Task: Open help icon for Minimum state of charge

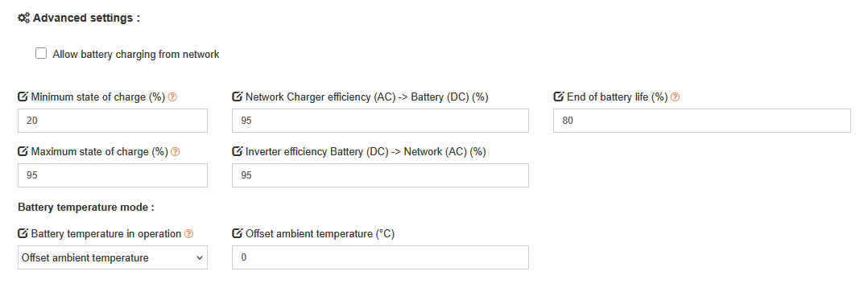Action: (172, 97)
